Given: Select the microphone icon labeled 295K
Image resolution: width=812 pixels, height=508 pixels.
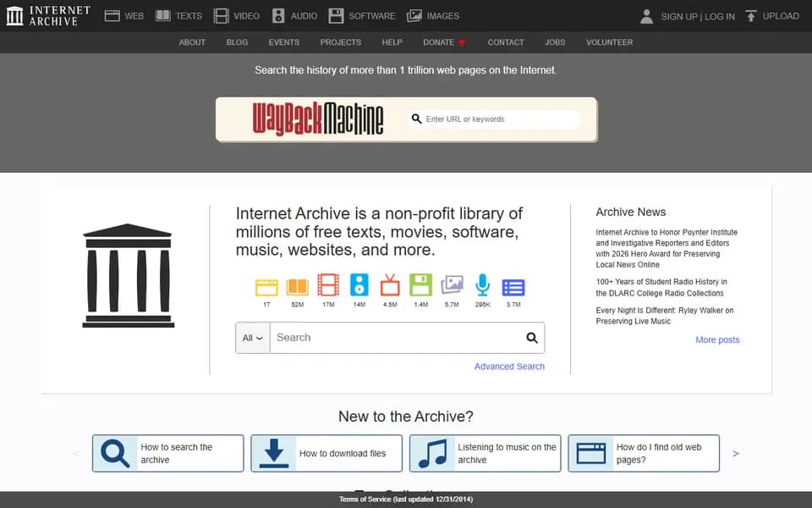Looking at the screenshot, I should (482, 285).
